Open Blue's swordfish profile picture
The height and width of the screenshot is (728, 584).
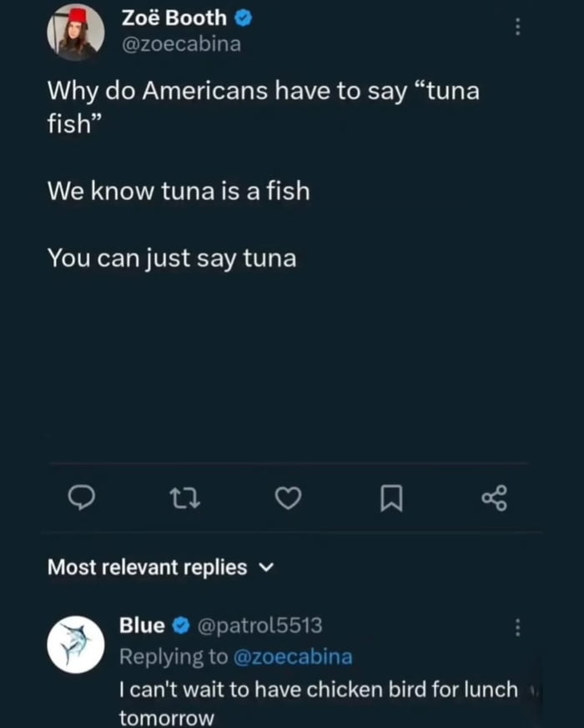click(x=75, y=644)
